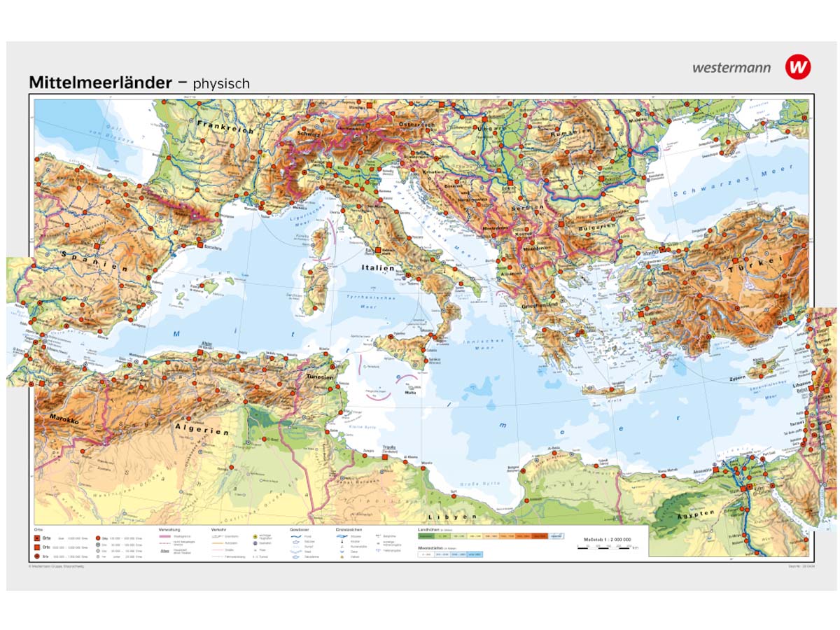Viewport: 840px width, 630px height.
Task: Click the red westermann W logo
Action: 798,67
